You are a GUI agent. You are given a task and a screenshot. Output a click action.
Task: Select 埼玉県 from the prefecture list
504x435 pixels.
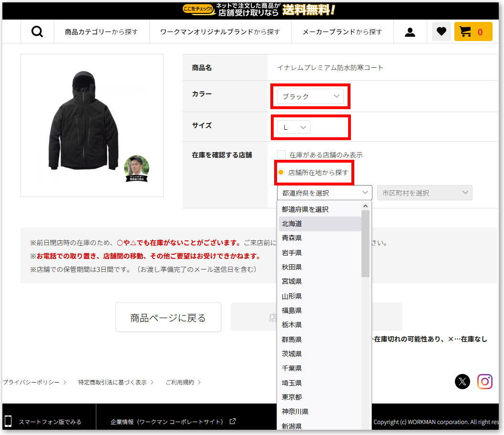[320, 383]
